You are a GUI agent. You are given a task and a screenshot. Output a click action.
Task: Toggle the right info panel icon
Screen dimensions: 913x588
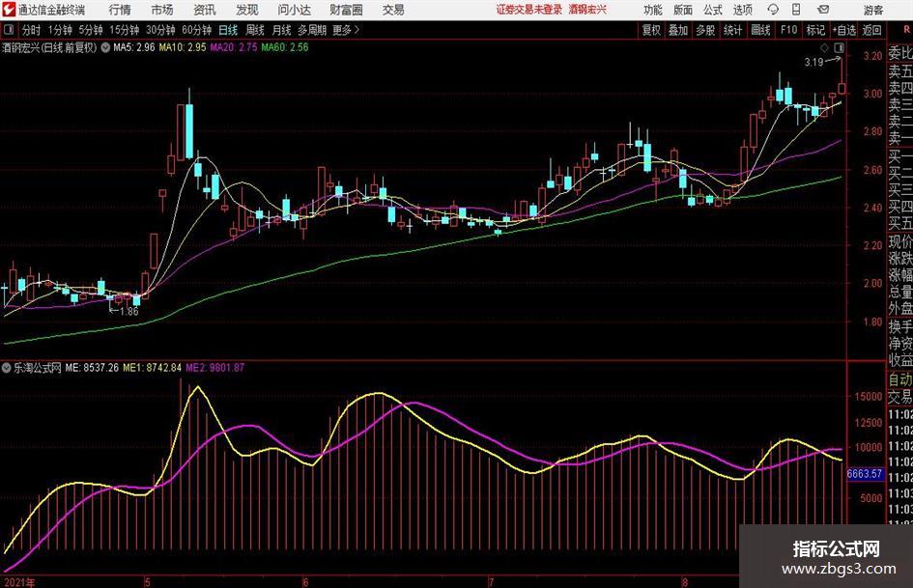click(839, 47)
